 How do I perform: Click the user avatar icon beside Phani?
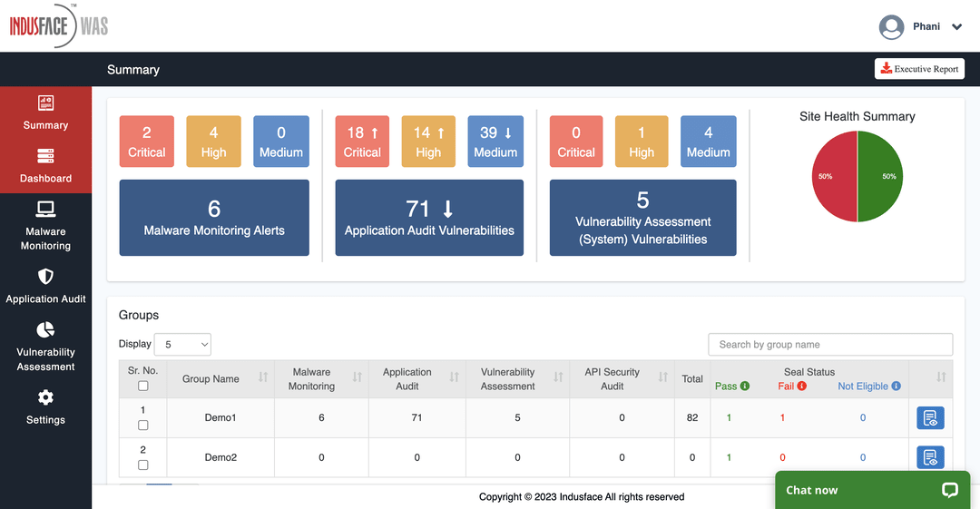click(891, 27)
